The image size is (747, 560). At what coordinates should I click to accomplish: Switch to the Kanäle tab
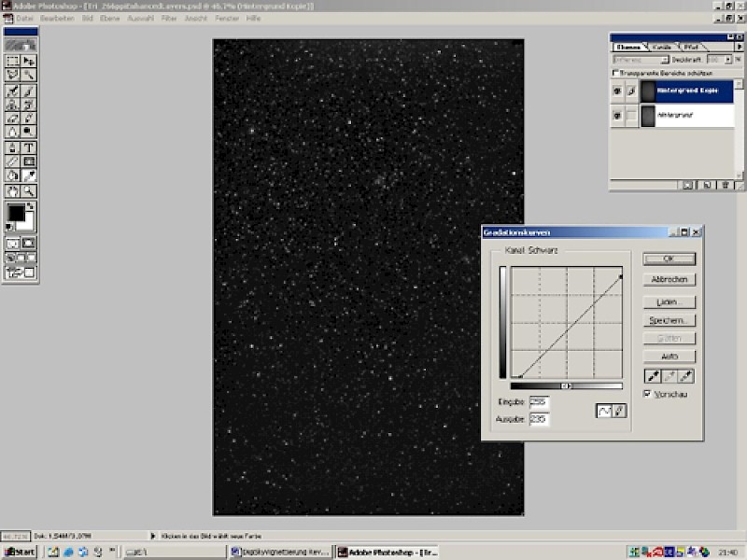662,47
